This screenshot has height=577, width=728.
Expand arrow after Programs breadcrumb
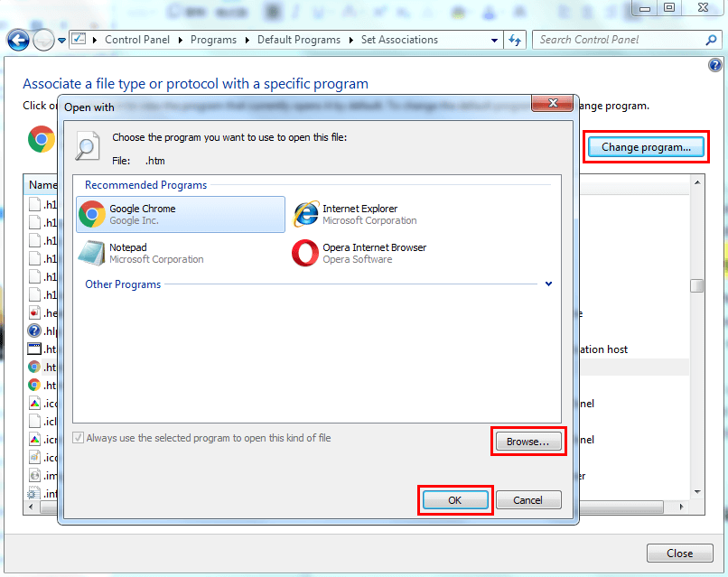247,41
